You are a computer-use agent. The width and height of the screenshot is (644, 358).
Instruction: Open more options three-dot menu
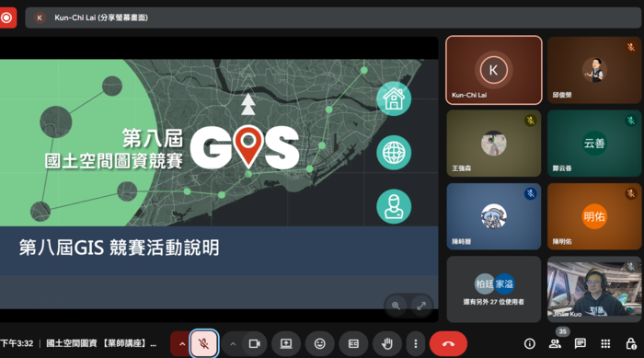[416, 343]
